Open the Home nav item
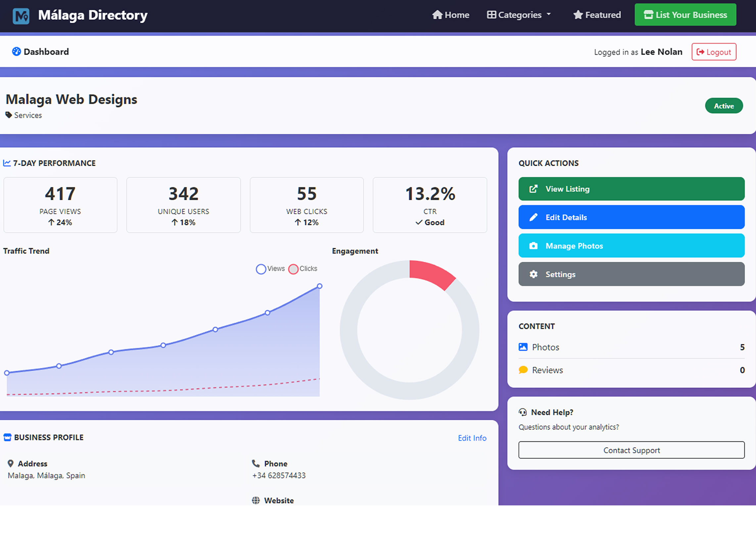756x557 pixels. [x=451, y=15]
